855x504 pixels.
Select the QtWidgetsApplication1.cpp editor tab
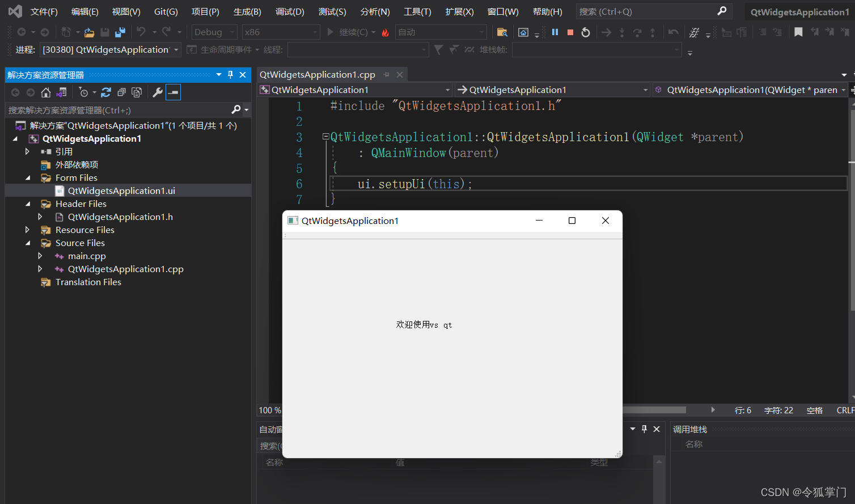tap(318, 75)
